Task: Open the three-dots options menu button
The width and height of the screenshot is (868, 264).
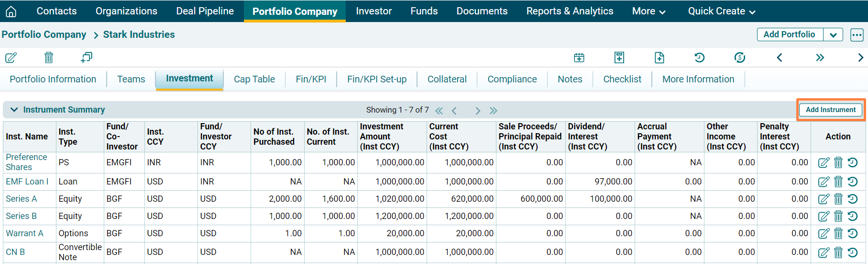Action: click(x=857, y=35)
